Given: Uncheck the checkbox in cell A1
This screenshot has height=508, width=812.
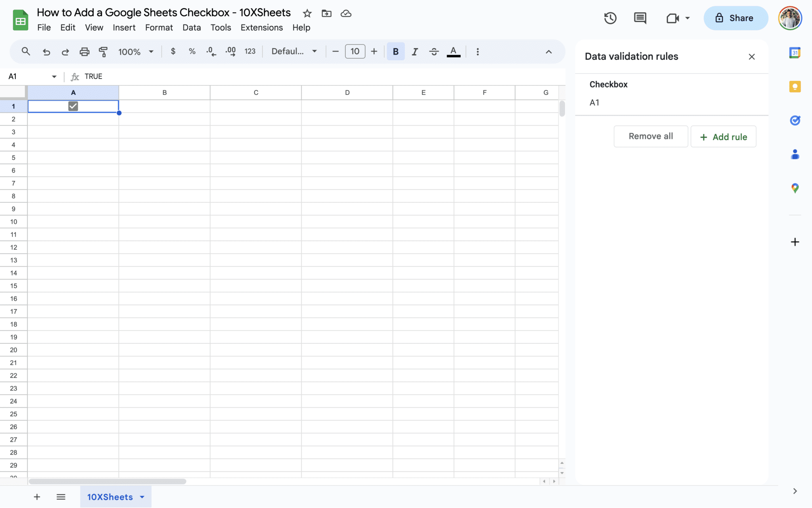Looking at the screenshot, I should [x=73, y=106].
